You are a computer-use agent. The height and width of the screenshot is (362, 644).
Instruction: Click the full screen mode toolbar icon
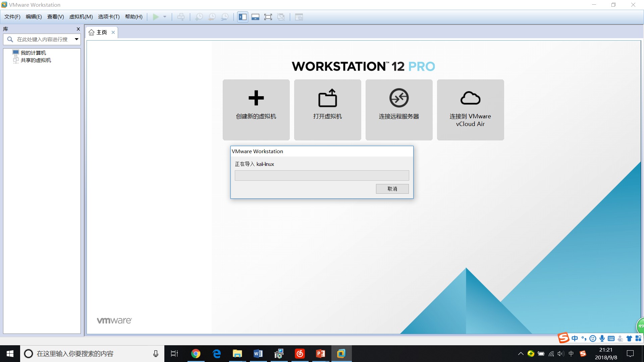(268, 17)
